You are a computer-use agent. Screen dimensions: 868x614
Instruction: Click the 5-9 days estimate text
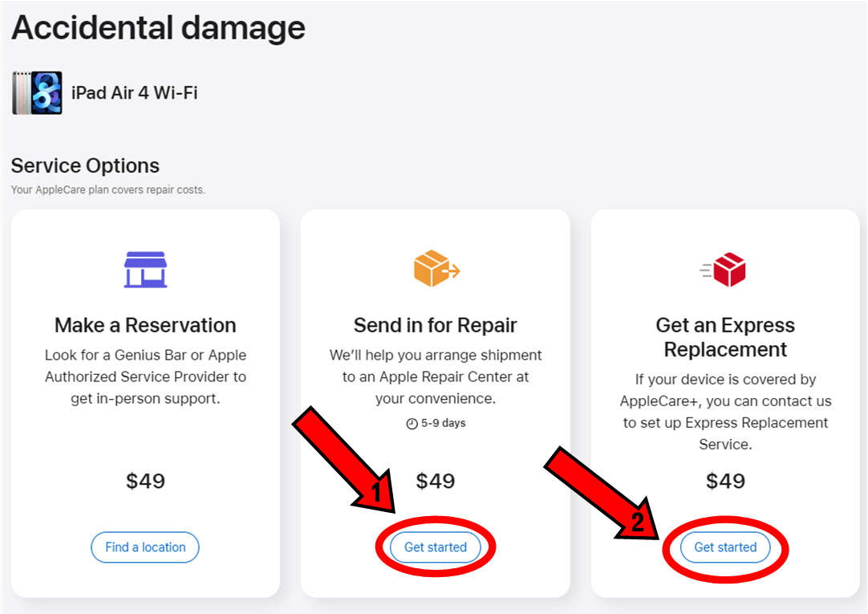coord(444,423)
